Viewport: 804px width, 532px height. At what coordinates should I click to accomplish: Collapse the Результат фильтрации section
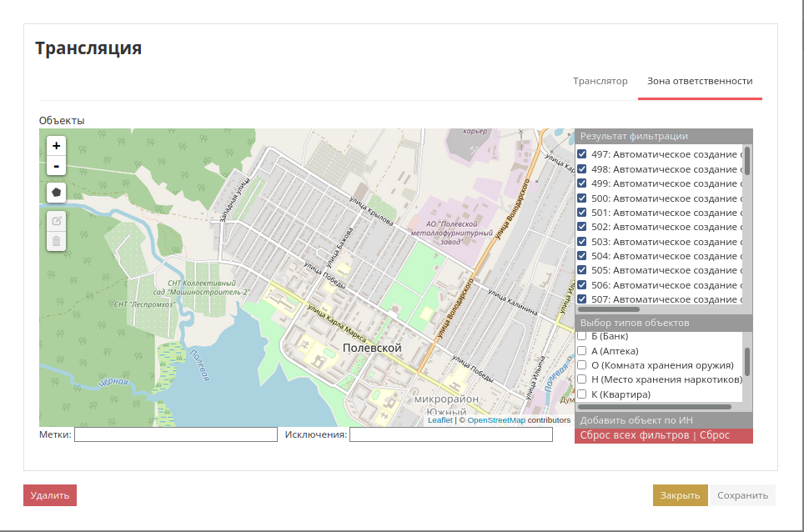tap(664, 136)
